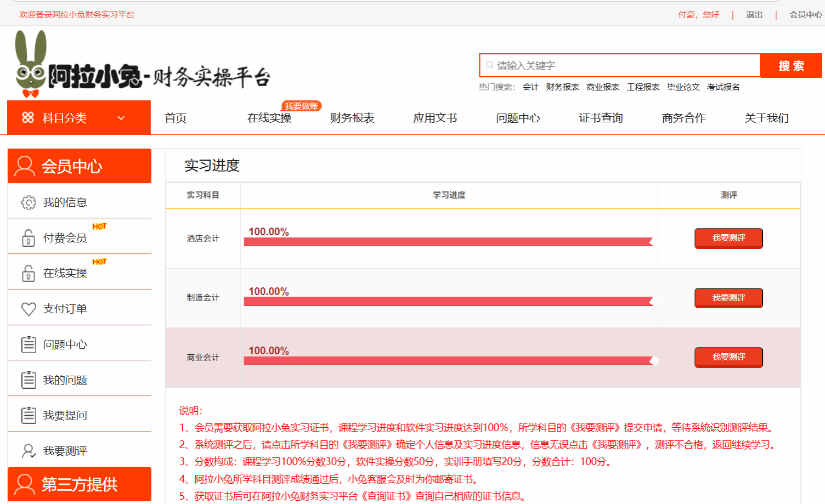The height and width of the screenshot is (504, 825).
Task: Go to 财务报表 in the navigation bar
Action: click(x=352, y=118)
